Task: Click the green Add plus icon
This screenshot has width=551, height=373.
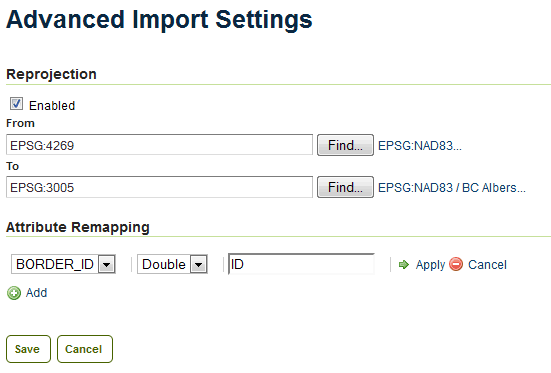Action: [x=14, y=293]
